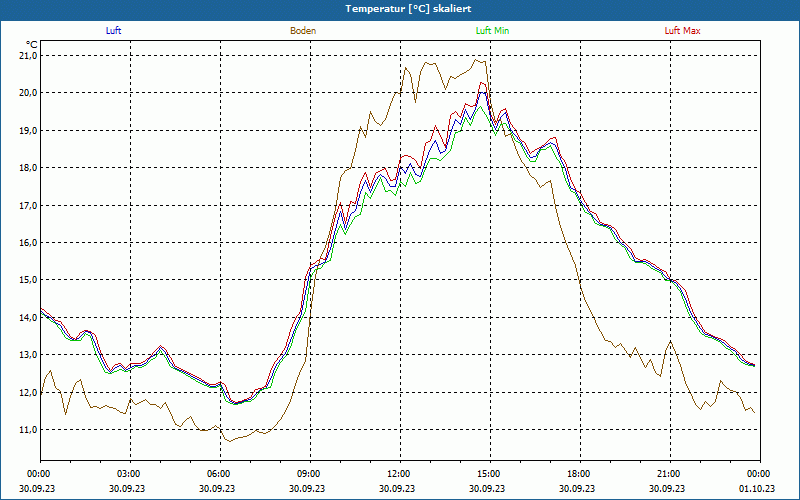The image size is (800, 500).
Task: Click the 11,0 y-axis value
Action: tap(30, 430)
